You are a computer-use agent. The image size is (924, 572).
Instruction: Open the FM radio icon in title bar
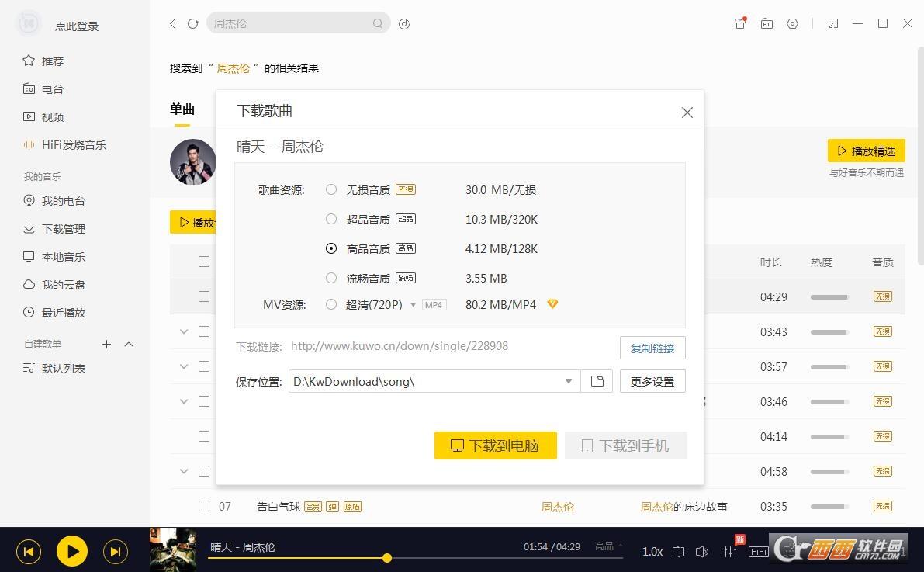(767, 23)
